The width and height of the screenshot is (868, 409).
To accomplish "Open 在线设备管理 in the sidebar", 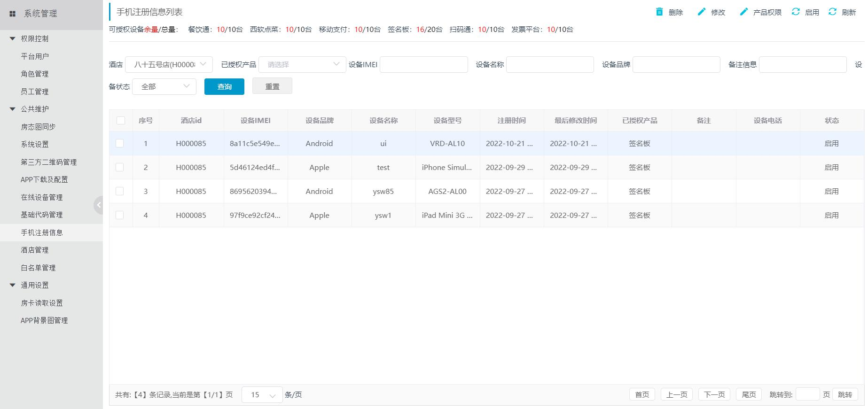I will (41, 197).
